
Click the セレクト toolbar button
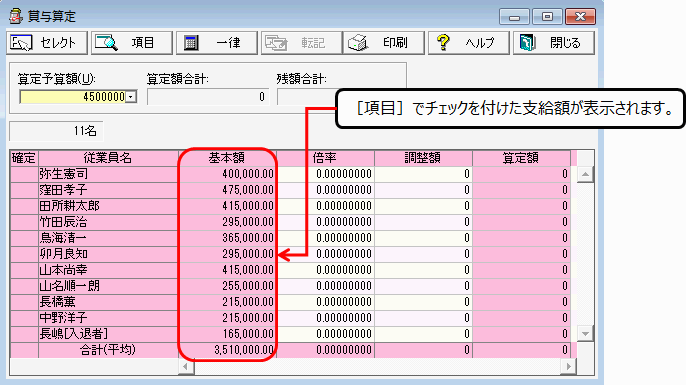click(x=47, y=43)
